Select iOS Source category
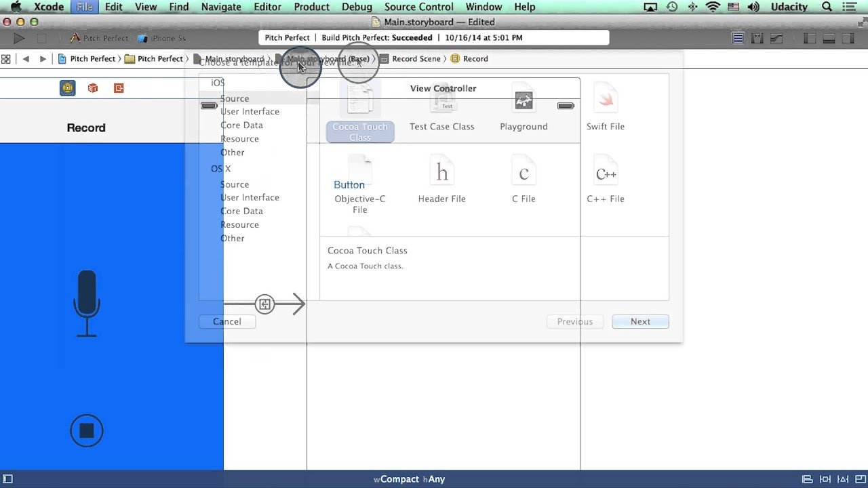This screenshot has height=488, width=868. (x=235, y=98)
